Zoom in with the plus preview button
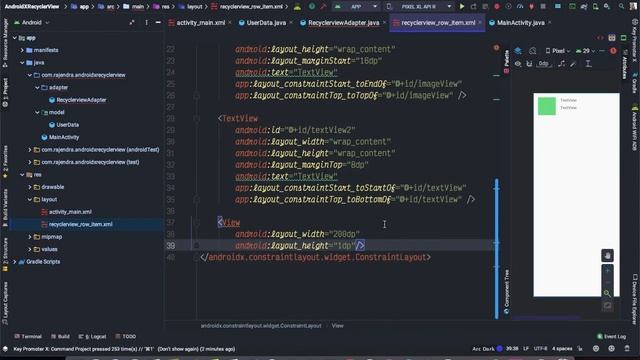The width and height of the screenshot is (640, 360). (607, 270)
